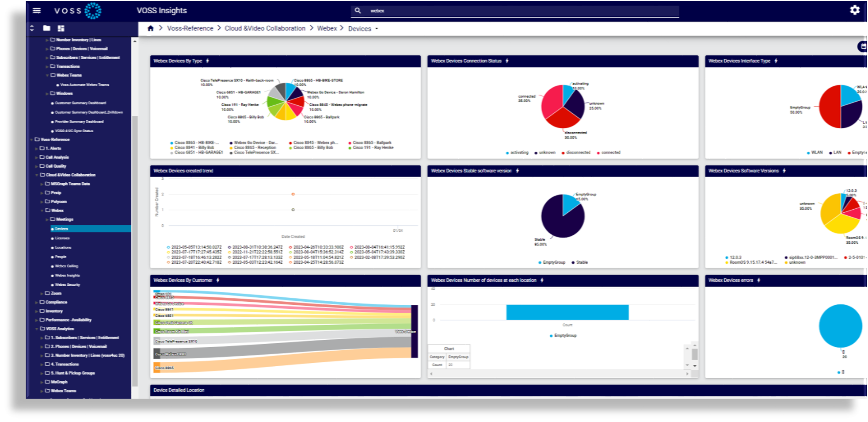Toggle 'connected' legend entry in Connection Status chart
868x422 pixels.
609,153
